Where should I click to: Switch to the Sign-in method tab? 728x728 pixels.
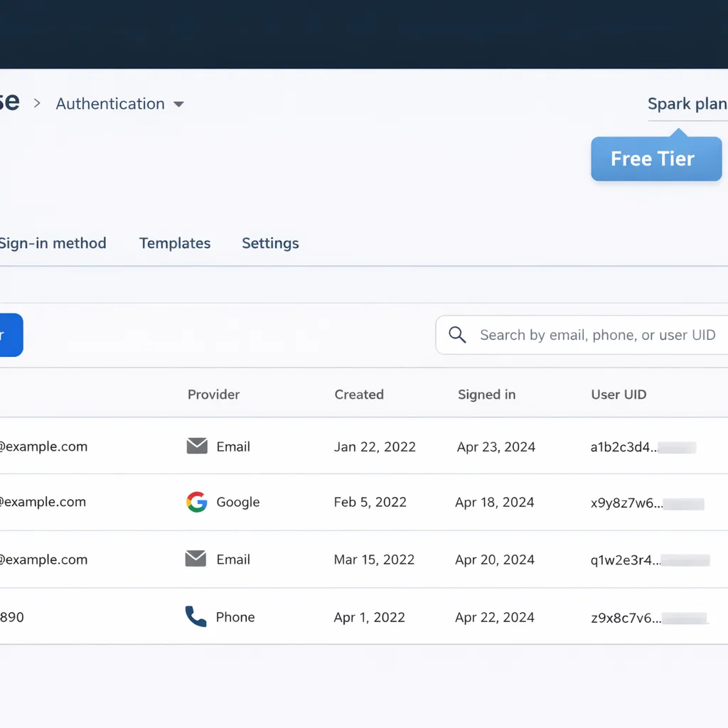click(53, 243)
